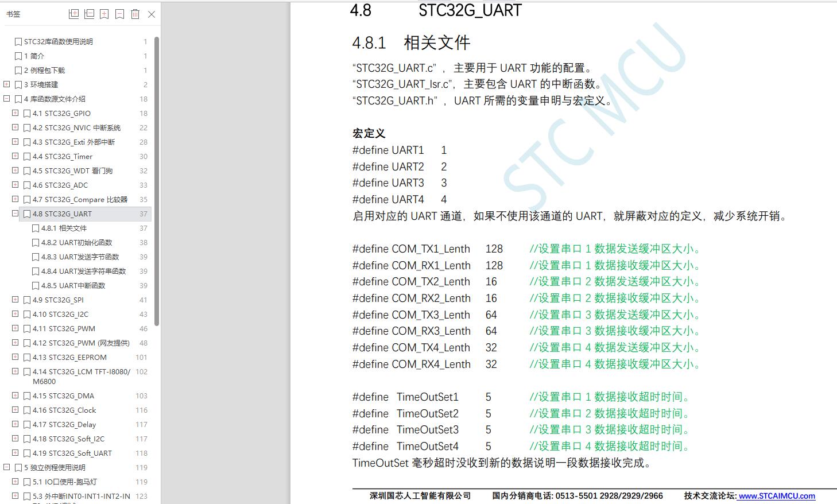The height and width of the screenshot is (504, 837).
Task: Jump to bookmark 4.8.2 UART初始化函数
Action: tap(76, 243)
